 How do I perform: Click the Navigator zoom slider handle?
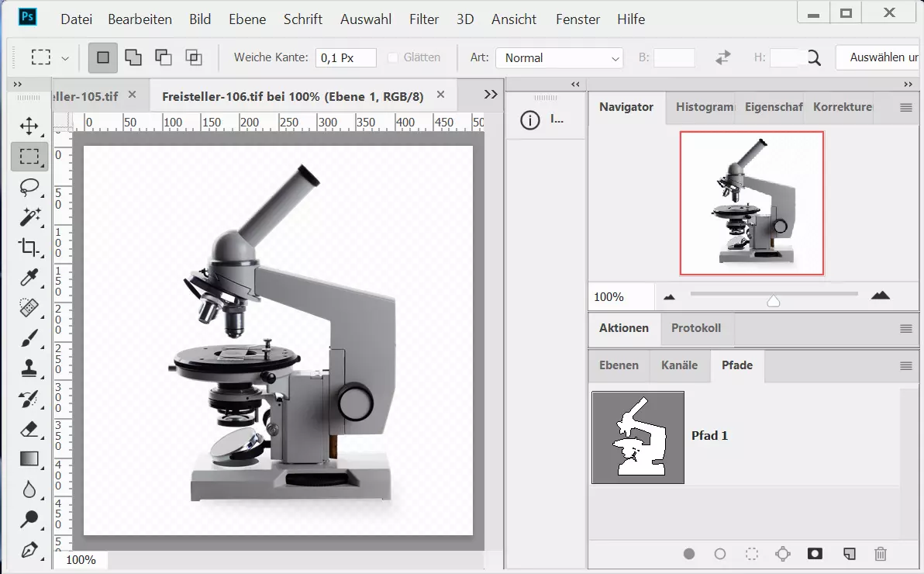tap(773, 301)
